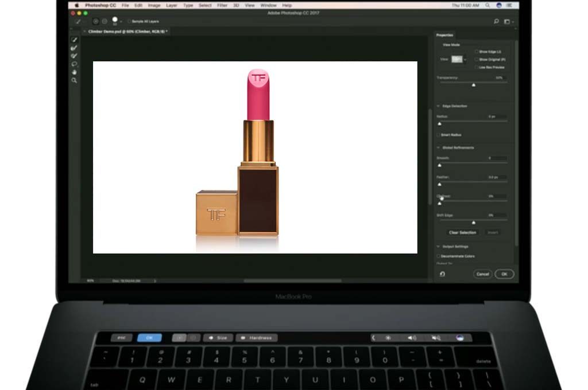Click OK in the Properties panel
Viewport: 588px width, 390px height.
click(x=504, y=274)
